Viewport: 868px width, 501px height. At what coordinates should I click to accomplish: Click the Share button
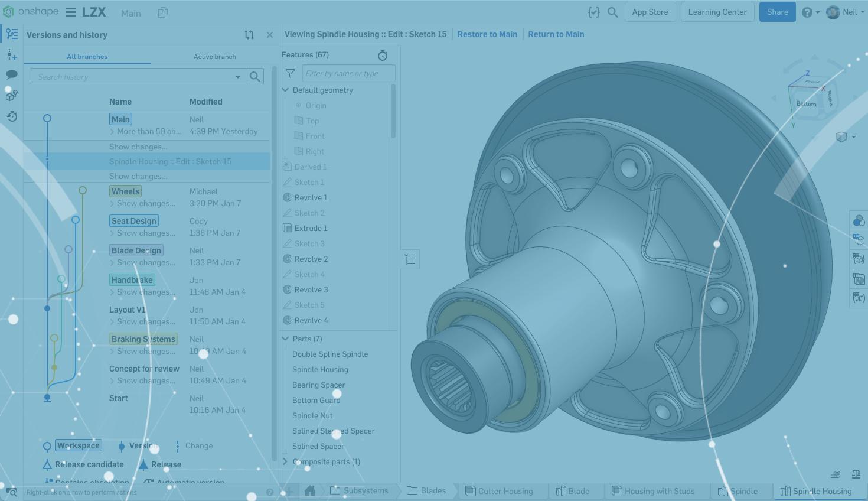(x=777, y=12)
